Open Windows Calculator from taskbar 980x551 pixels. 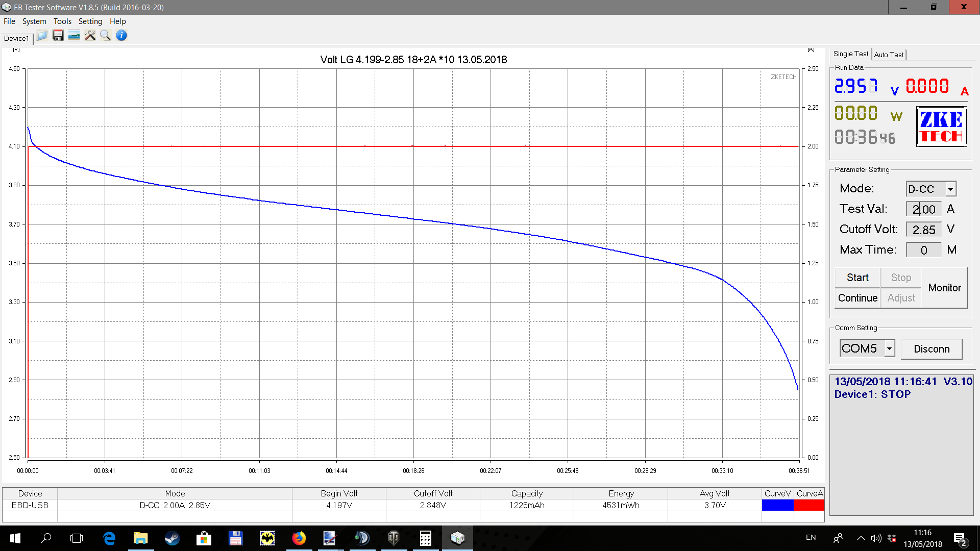(x=425, y=538)
